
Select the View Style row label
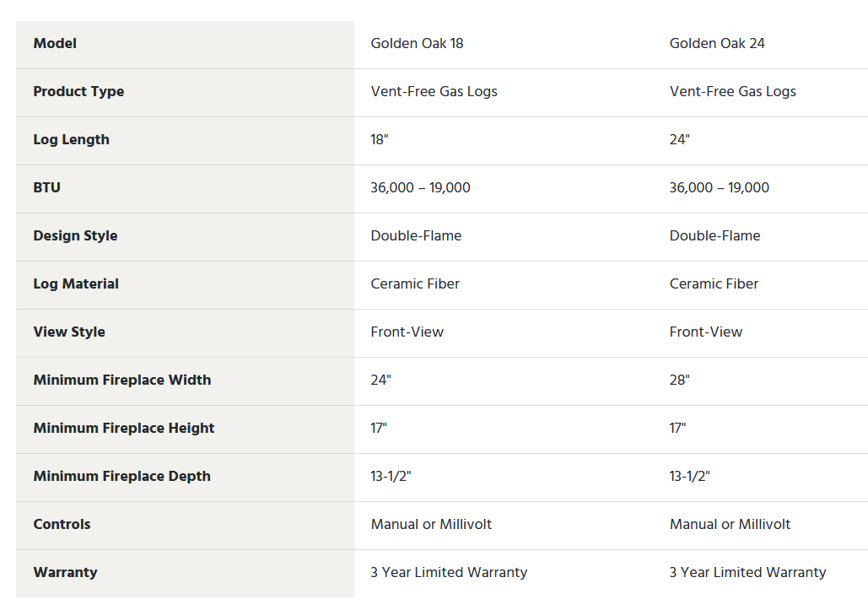pyautogui.click(x=69, y=332)
